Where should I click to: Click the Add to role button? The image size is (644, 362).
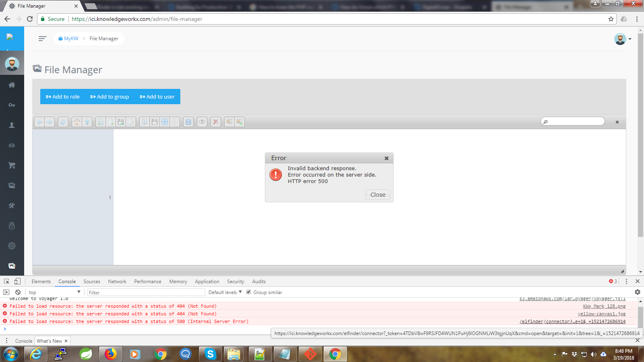coord(62,97)
